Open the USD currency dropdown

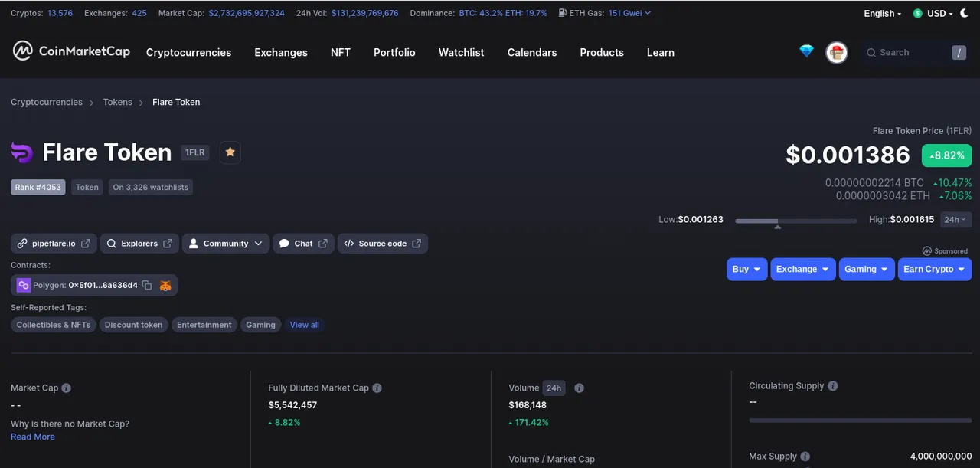tap(939, 14)
